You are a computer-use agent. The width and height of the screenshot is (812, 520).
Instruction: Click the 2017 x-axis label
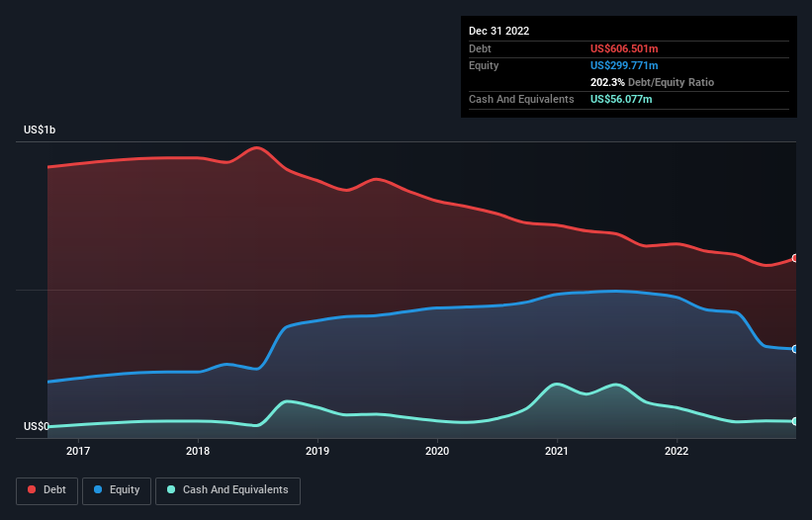78,451
